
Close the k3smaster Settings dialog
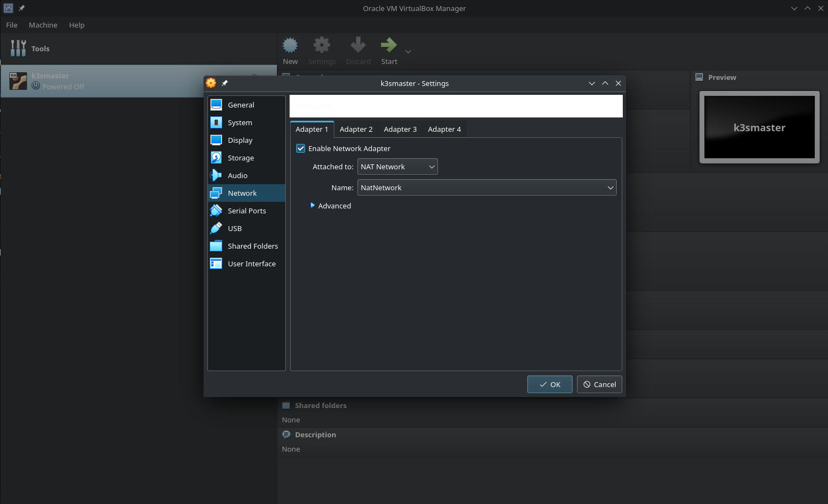click(618, 83)
